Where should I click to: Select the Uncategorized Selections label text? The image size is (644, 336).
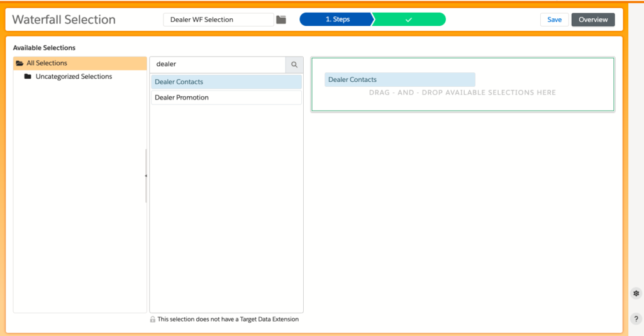coord(74,77)
